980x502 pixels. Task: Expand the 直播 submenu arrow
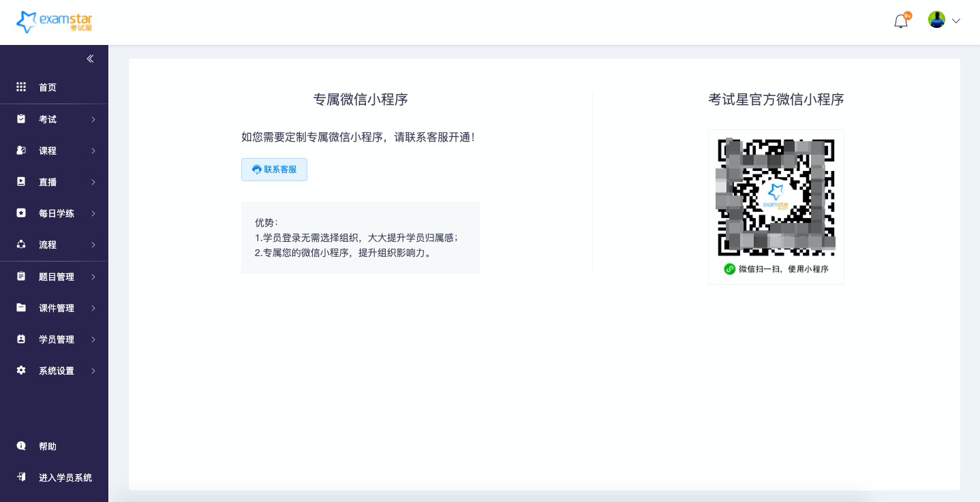(93, 183)
